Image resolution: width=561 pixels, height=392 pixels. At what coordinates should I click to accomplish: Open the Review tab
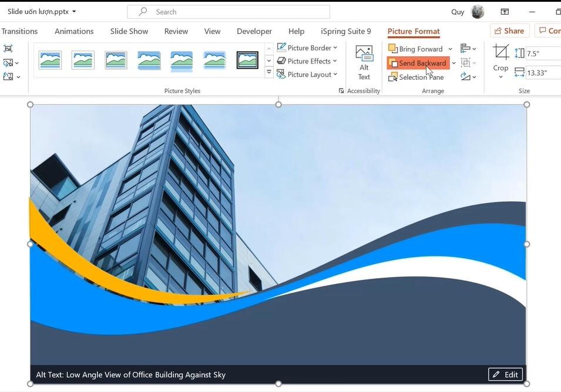point(176,32)
